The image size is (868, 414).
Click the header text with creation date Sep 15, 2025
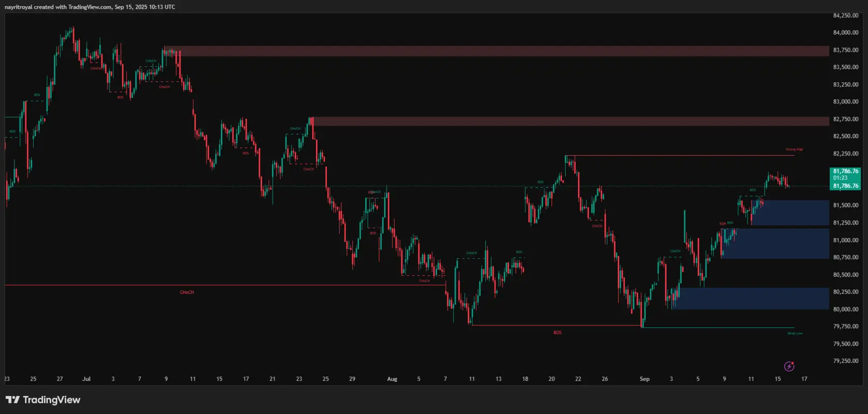click(x=90, y=7)
